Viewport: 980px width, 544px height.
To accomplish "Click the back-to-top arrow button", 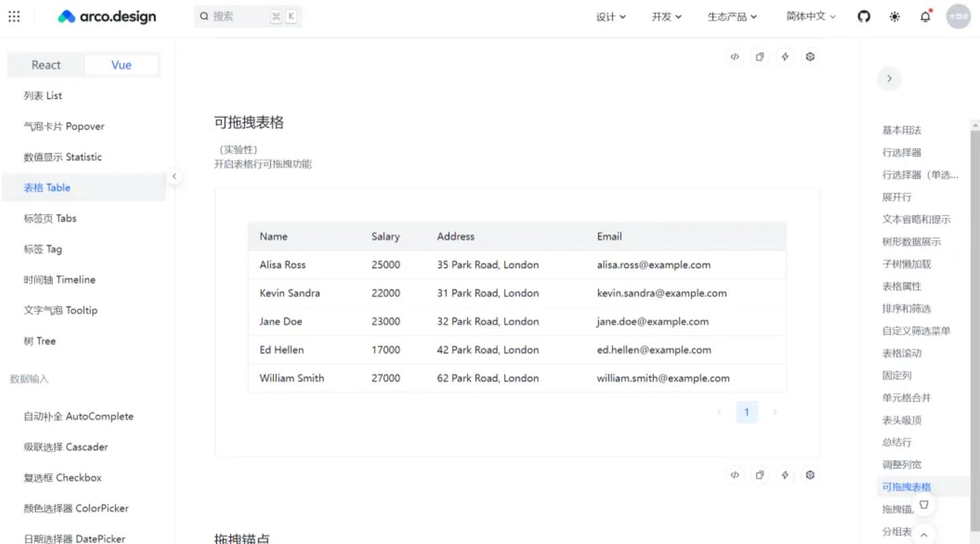I will tap(924, 534).
